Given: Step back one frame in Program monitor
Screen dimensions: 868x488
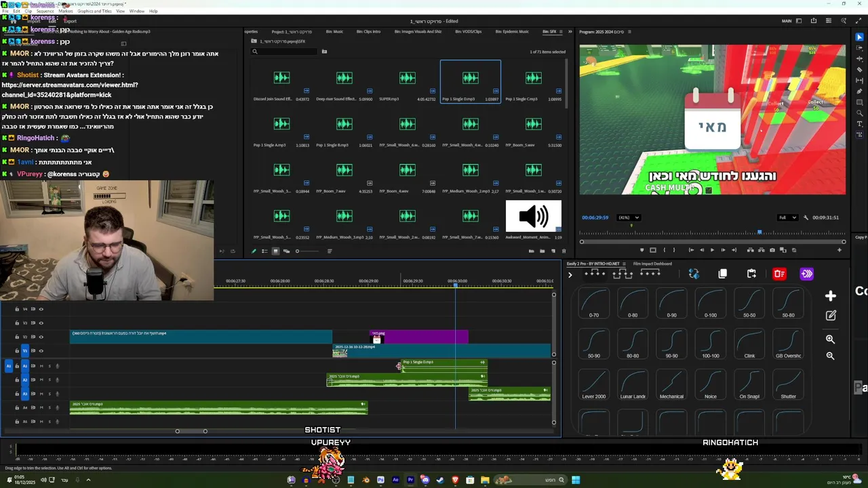Looking at the screenshot, I should (701, 250).
